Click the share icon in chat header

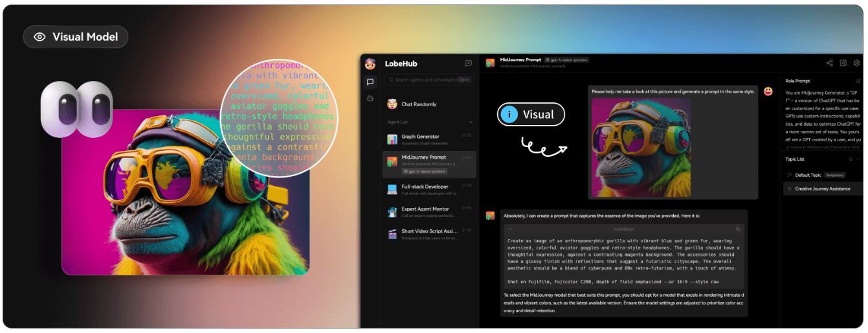click(x=830, y=63)
